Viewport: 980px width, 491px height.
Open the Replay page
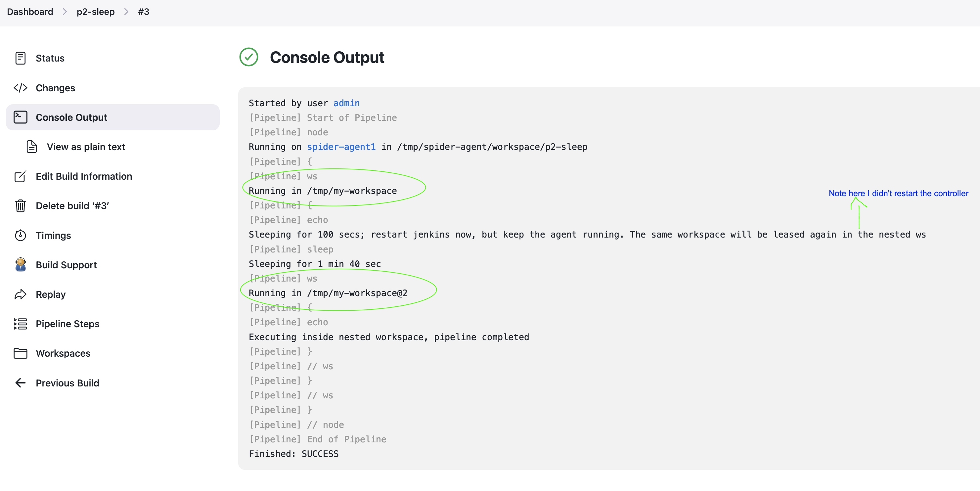click(x=51, y=294)
